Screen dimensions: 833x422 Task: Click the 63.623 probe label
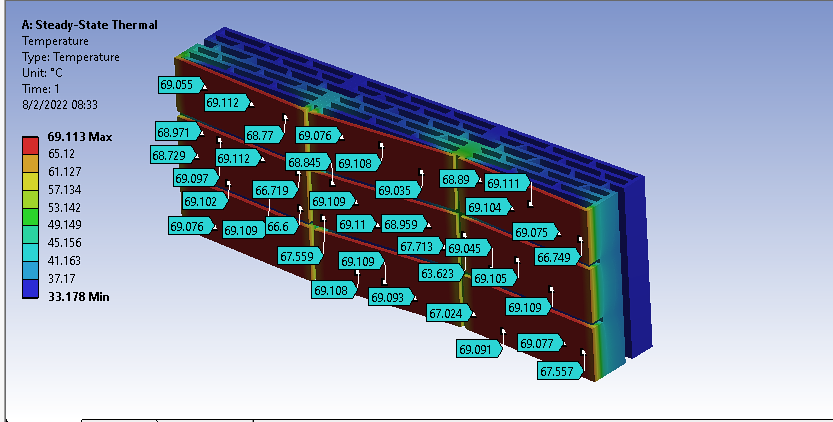pyautogui.click(x=440, y=273)
